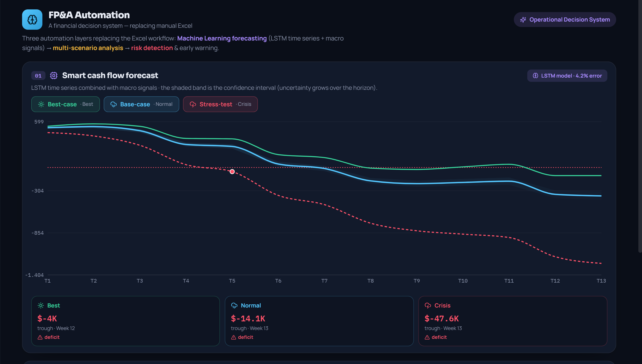Click the $-14.1K value in Normal card
Image resolution: width=642 pixels, height=364 pixels.
click(248, 318)
